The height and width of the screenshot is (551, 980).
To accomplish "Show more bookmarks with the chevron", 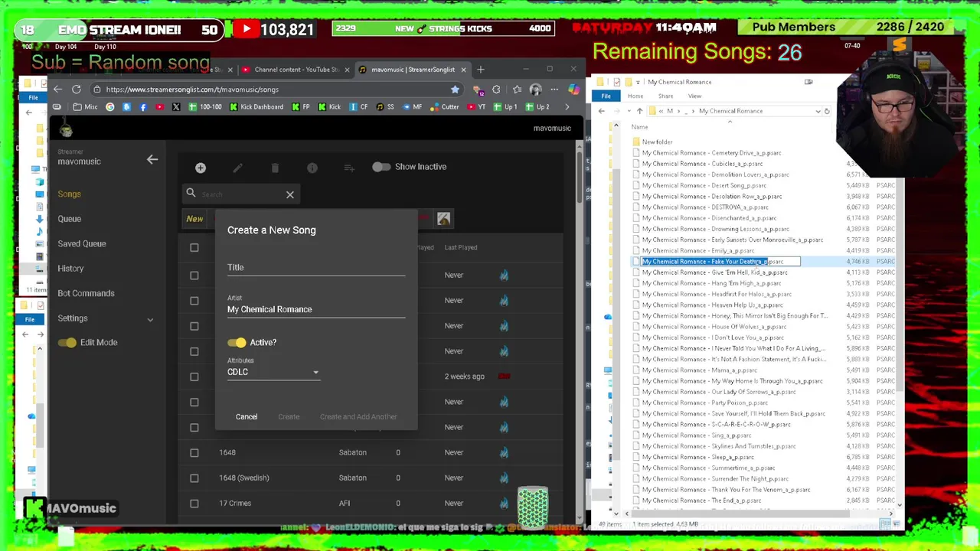I will (567, 107).
